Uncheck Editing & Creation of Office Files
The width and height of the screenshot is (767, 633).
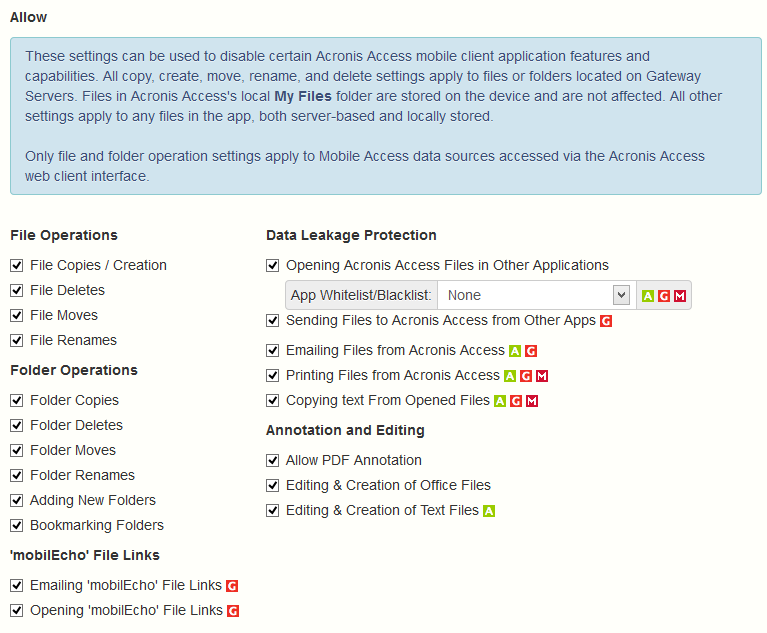click(272, 486)
